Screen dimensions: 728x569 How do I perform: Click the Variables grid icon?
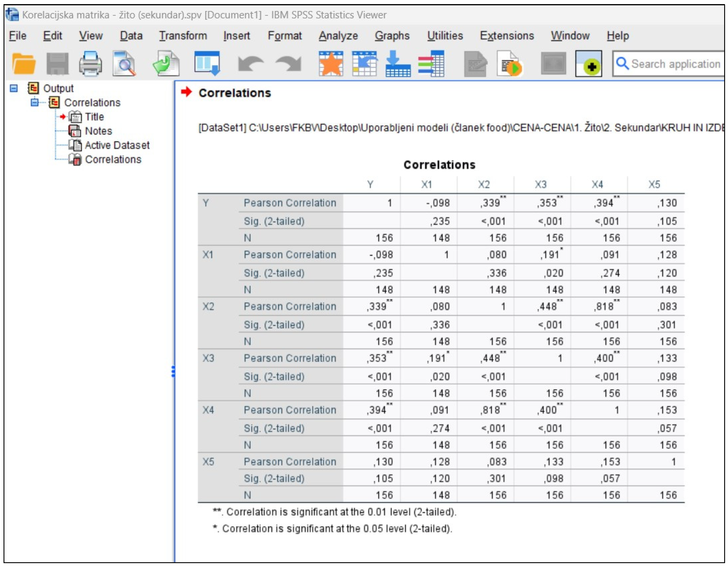tap(431, 64)
